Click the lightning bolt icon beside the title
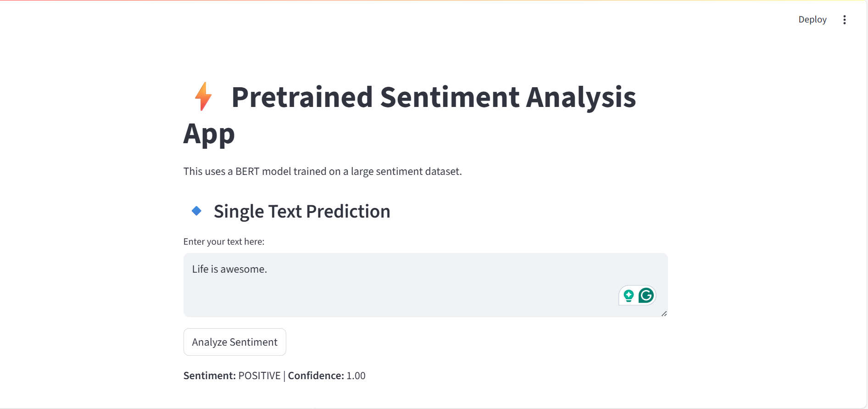This screenshot has width=868, height=409. [202, 97]
